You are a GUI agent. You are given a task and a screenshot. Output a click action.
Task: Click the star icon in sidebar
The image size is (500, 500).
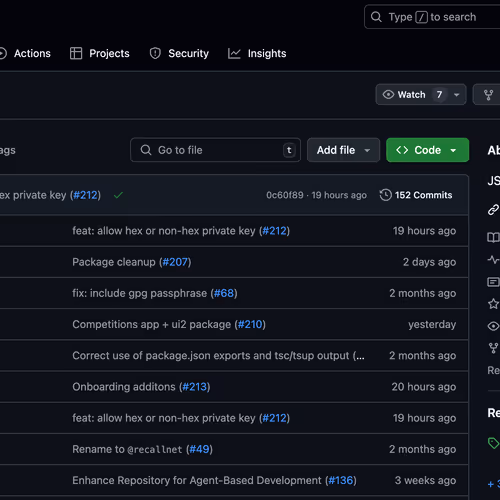pyautogui.click(x=493, y=304)
